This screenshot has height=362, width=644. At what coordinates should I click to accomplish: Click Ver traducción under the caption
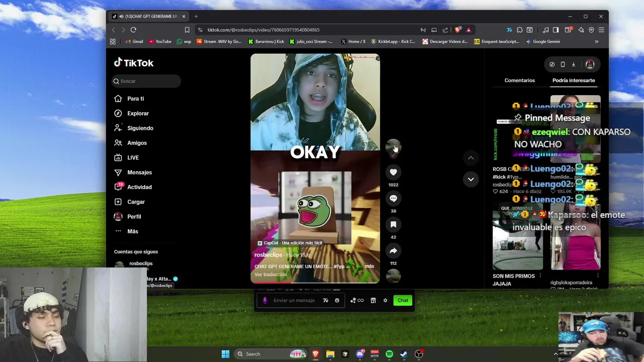click(271, 275)
